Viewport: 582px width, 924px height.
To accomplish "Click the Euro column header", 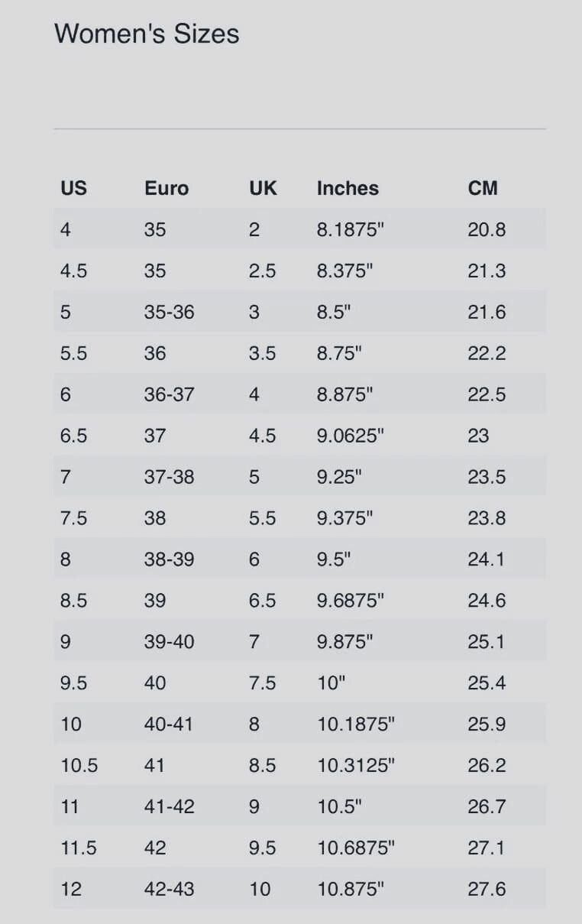I will point(166,188).
